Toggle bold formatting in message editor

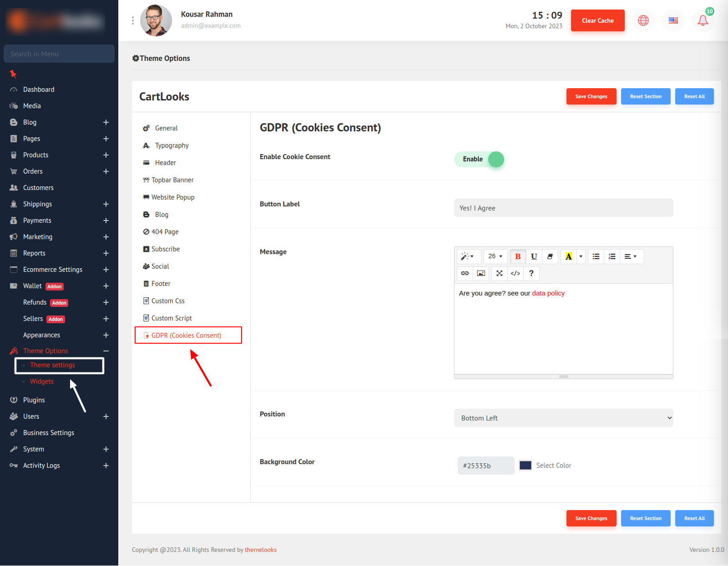[x=518, y=256]
